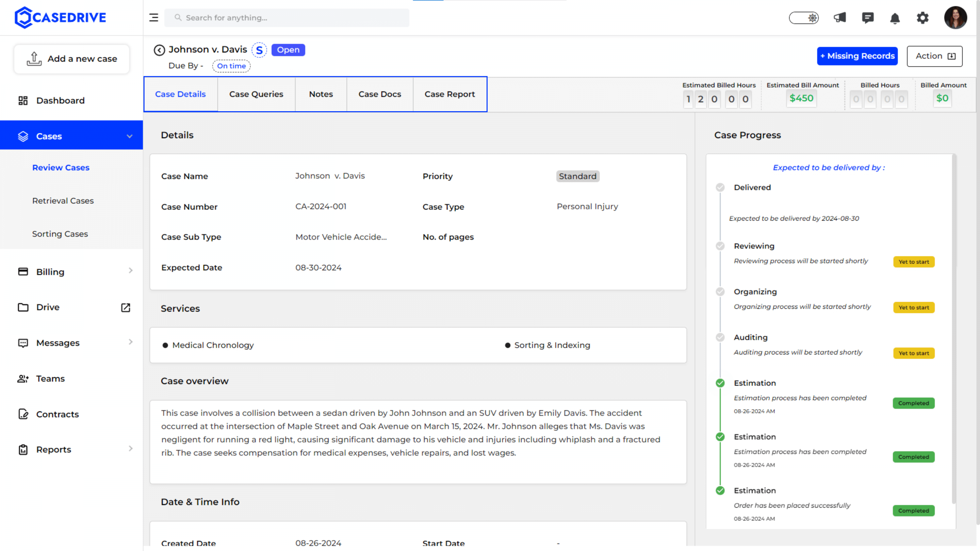980x551 pixels.
Task: Click the Reviewing step circle icon
Action: pyautogui.click(x=720, y=246)
